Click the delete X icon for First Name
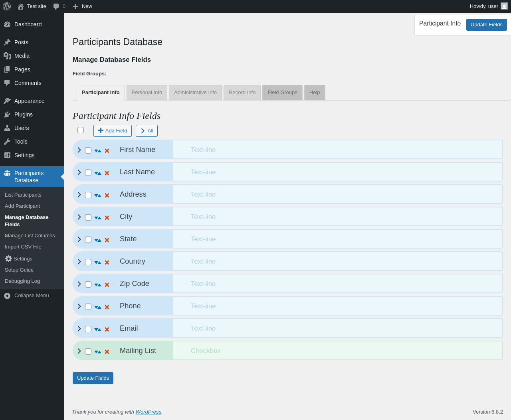This screenshot has width=511, height=420. tap(107, 151)
